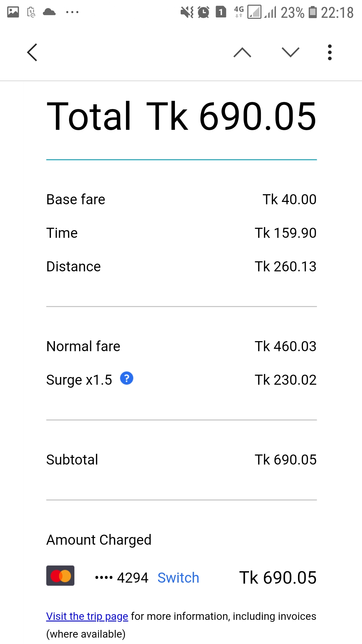This screenshot has width=362, height=644.
Task: Select the Total Tk 690.05 heading
Action: tap(181, 116)
